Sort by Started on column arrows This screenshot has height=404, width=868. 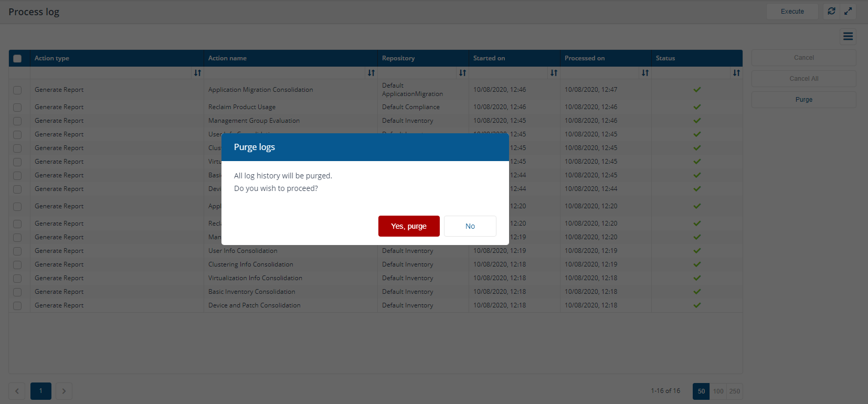coord(554,73)
